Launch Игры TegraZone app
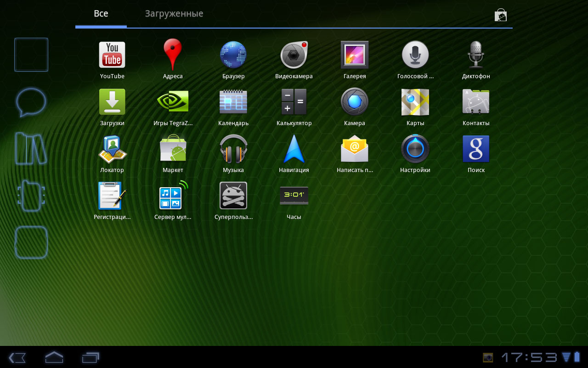This screenshot has height=368, width=588. [173, 102]
